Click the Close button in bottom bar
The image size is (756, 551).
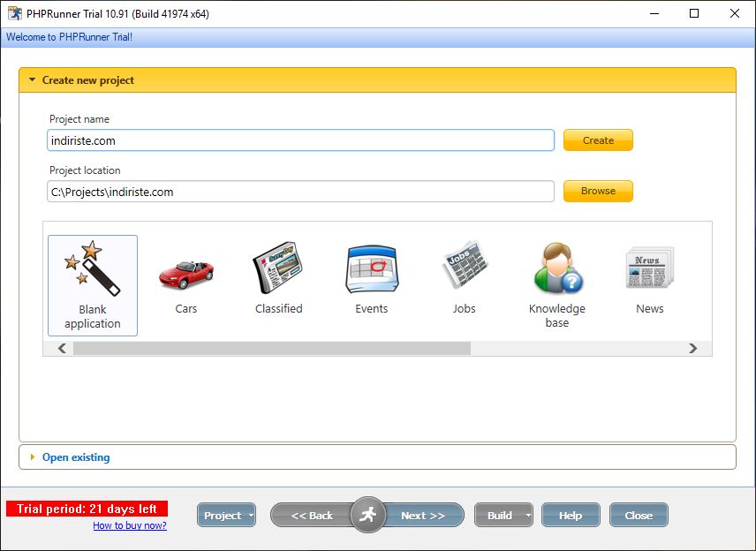[x=639, y=516]
